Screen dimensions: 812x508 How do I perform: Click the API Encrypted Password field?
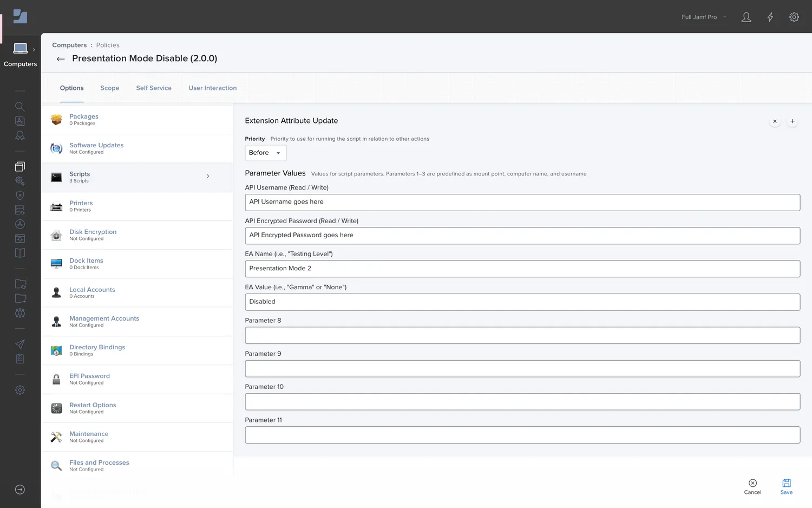[x=522, y=236]
